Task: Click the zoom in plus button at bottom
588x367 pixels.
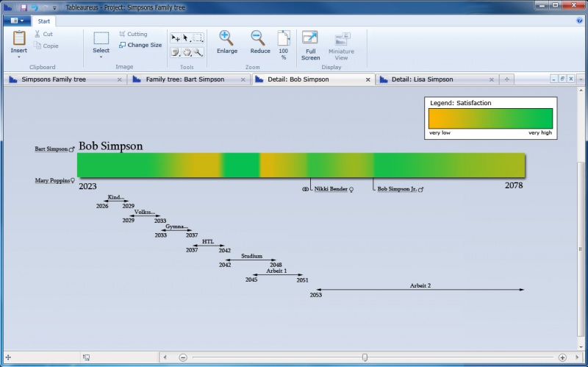Action: (x=562, y=357)
